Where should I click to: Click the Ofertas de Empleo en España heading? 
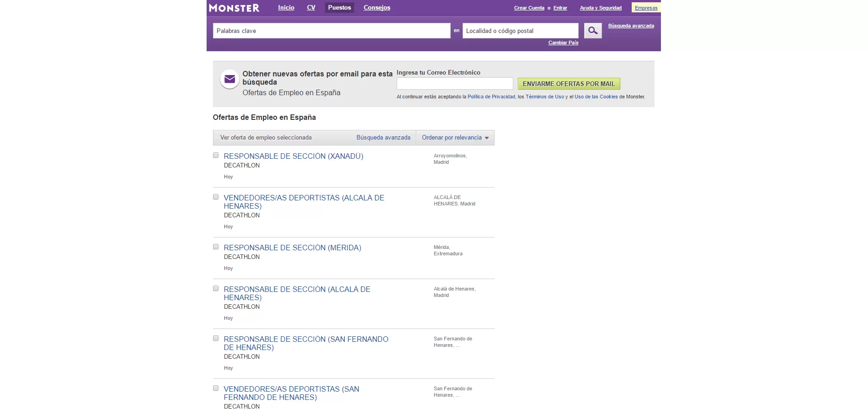[x=264, y=117]
